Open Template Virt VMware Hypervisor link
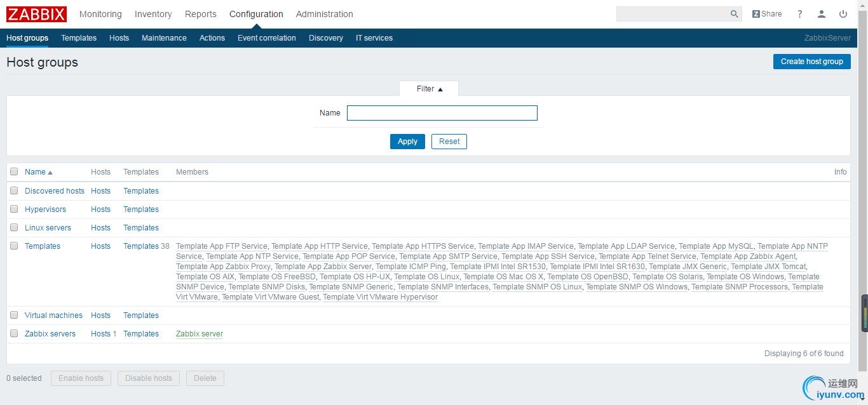868x405 pixels. coord(380,297)
